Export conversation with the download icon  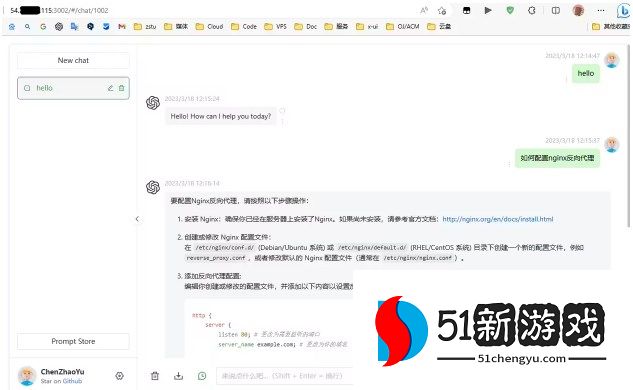178,376
